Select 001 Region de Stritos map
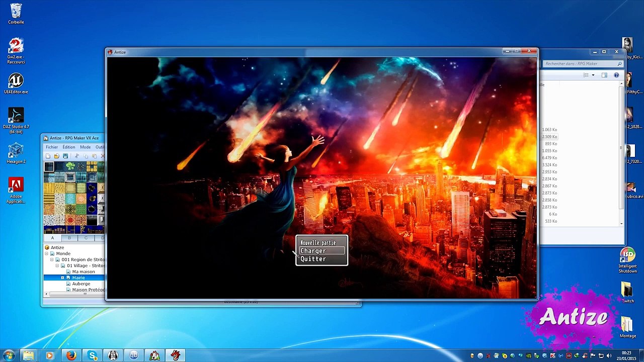The height and width of the screenshot is (362, 644). tap(83, 259)
